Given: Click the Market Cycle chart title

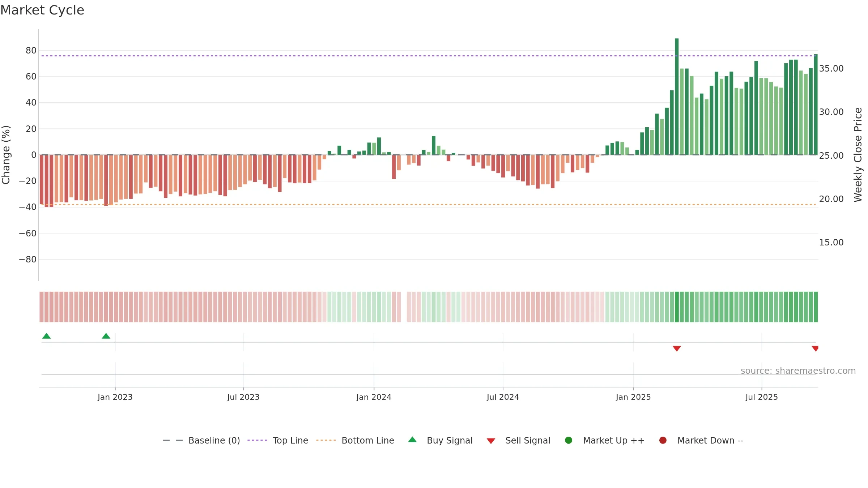Looking at the screenshot, I should (x=42, y=10).
